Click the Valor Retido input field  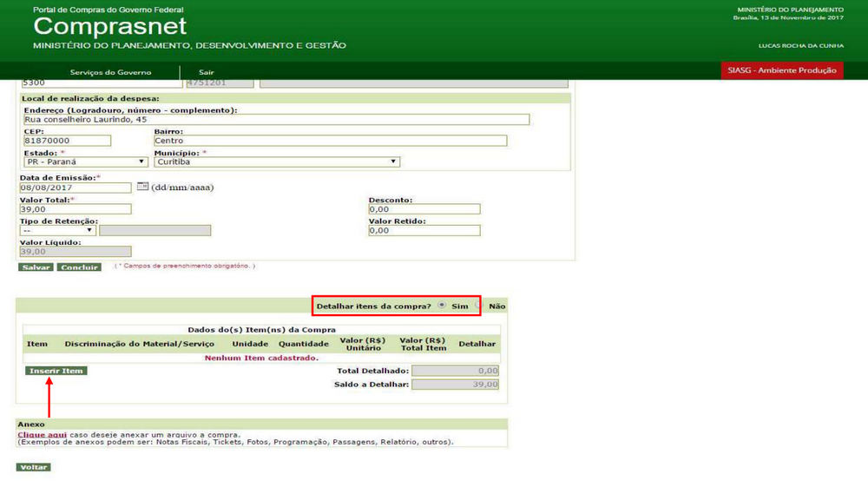pos(424,230)
